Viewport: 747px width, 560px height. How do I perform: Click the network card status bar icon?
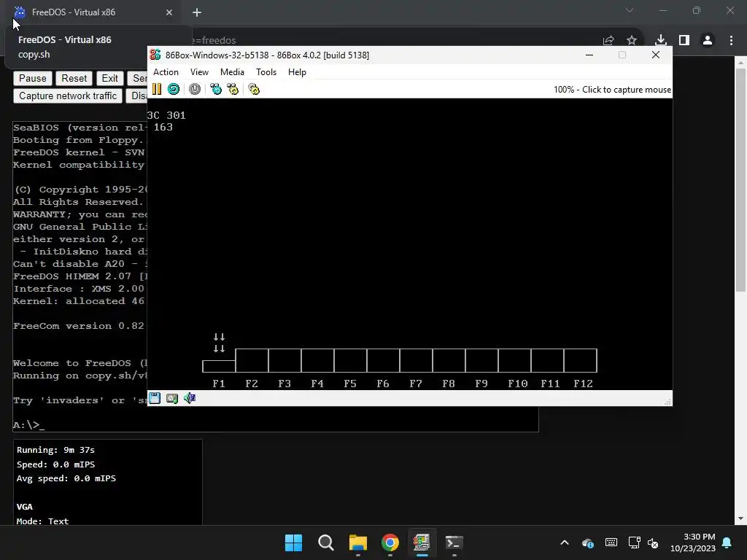pos(172,398)
